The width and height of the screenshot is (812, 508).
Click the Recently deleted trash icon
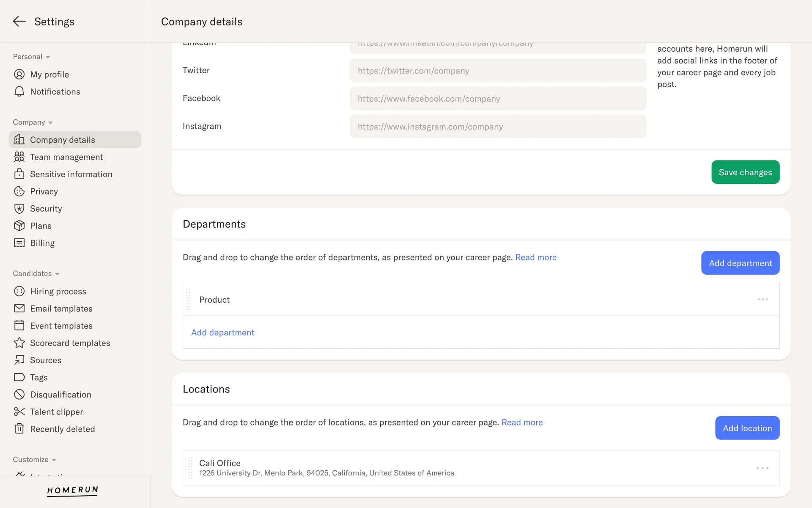[19, 429]
